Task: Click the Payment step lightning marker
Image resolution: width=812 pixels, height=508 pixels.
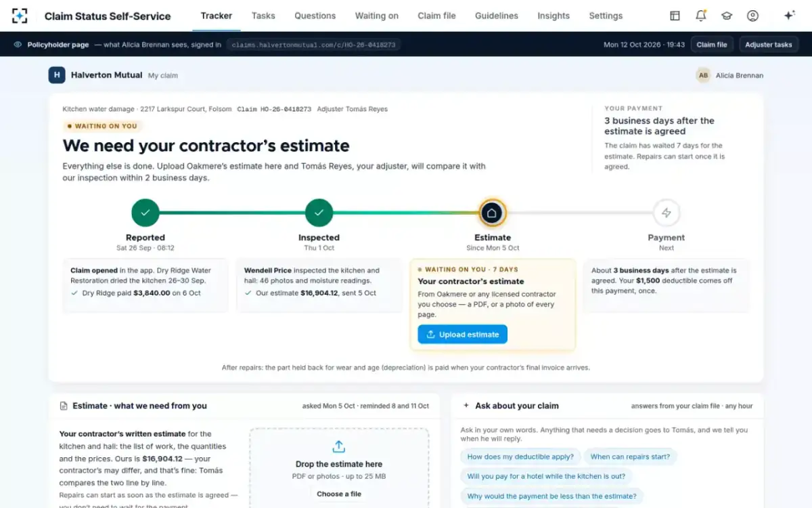Action: (667, 213)
